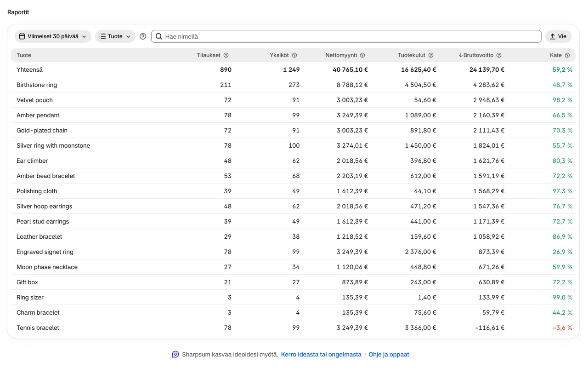The width and height of the screenshot is (588, 368).
Task: Click the help icon next to Tuotekulut
Action: [x=431, y=55]
